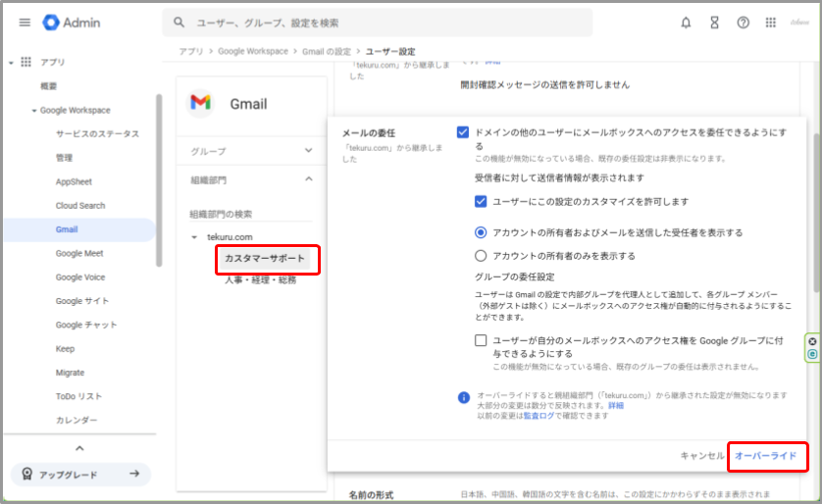This screenshot has width=822, height=504.
Task: Open the Google apps grid
Action: coord(770,23)
